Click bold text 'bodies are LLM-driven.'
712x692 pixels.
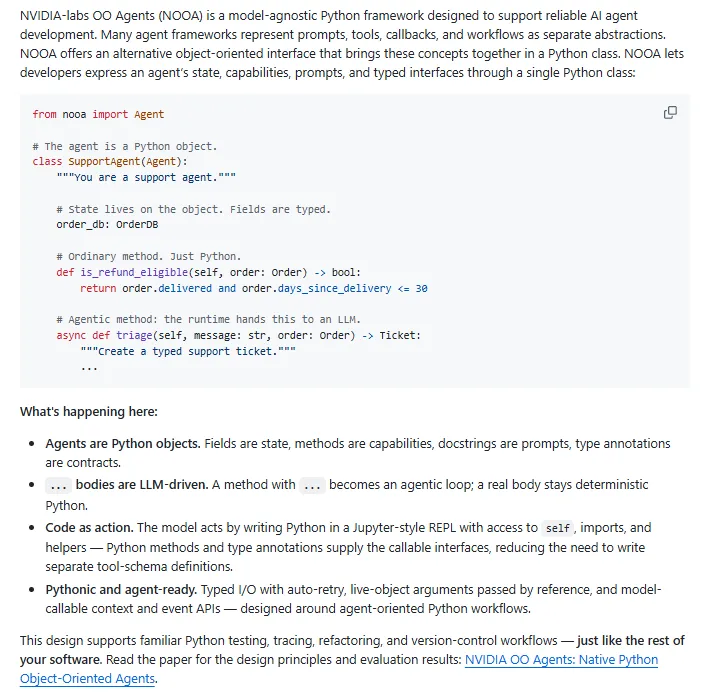(142, 484)
